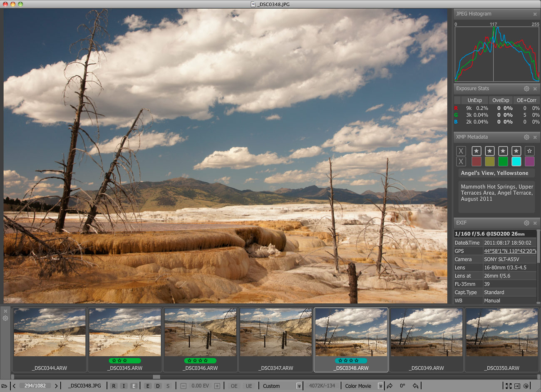Set rating with the fifth star

tap(529, 151)
